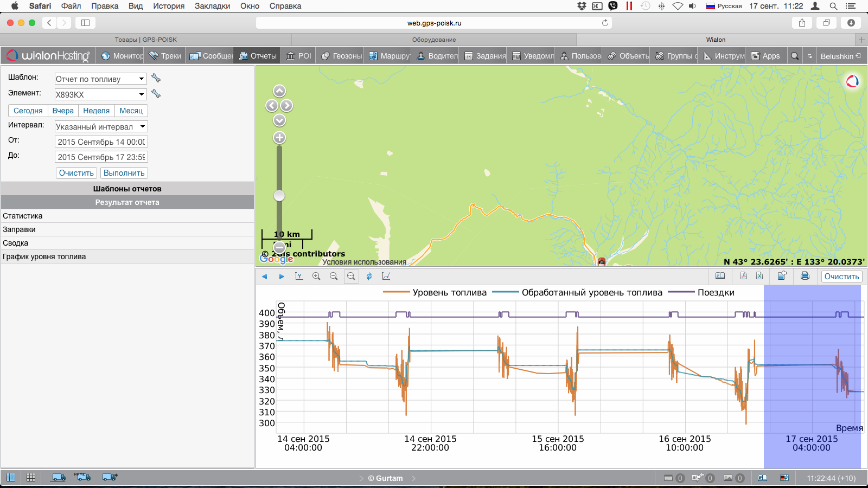
Task: Click the От start date field
Action: [101, 142]
